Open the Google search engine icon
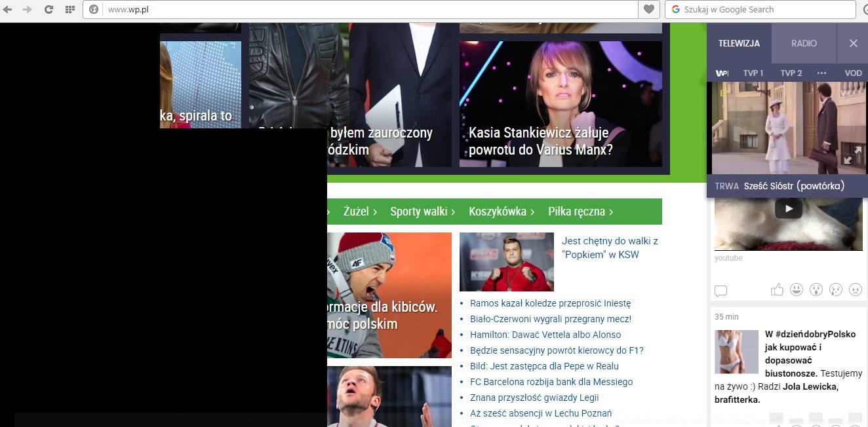The image size is (868, 427). tap(675, 9)
